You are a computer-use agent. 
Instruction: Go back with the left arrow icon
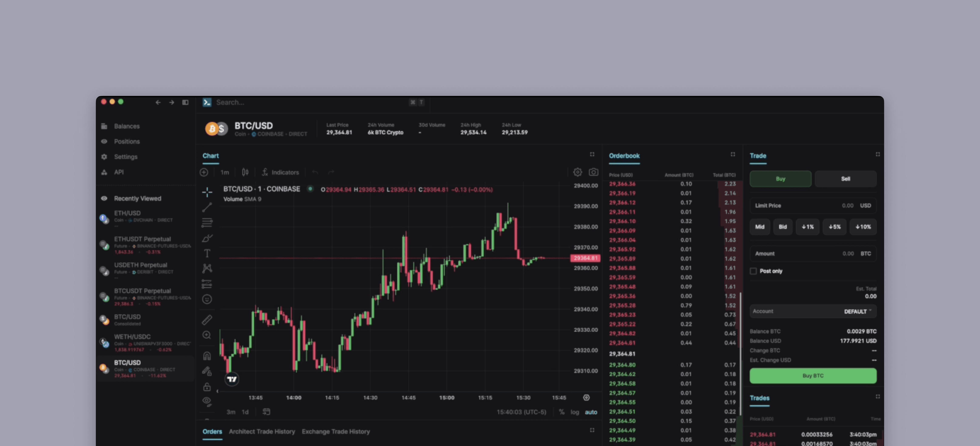point(158,102)
